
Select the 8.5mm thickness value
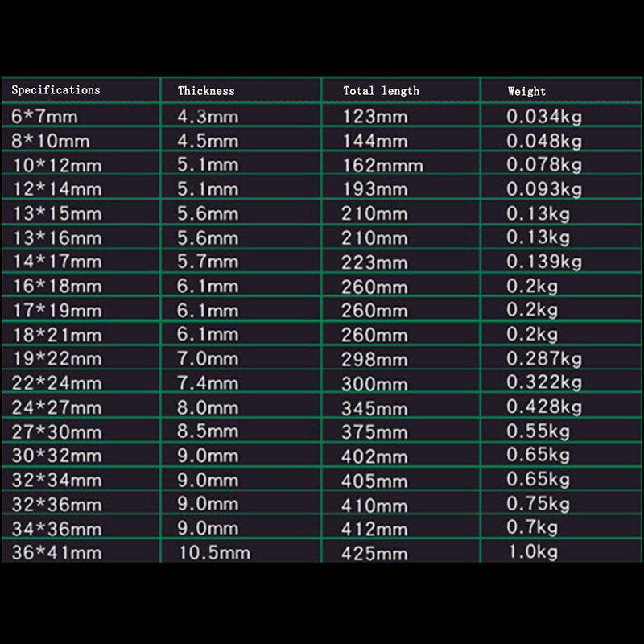point(208,432)
